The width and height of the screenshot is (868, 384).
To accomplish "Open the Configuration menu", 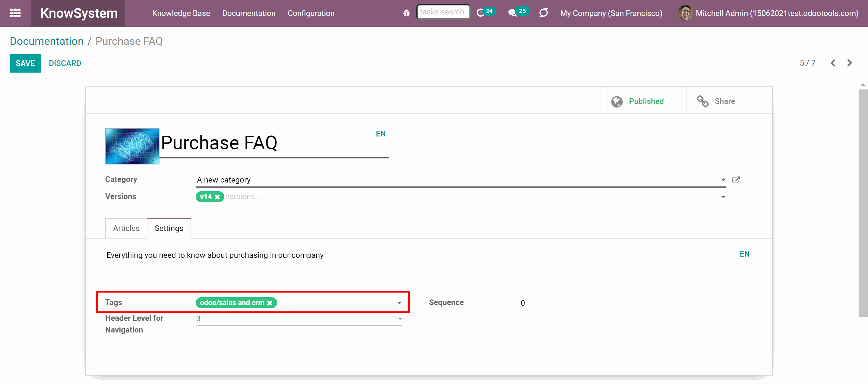I will (311, 13).
